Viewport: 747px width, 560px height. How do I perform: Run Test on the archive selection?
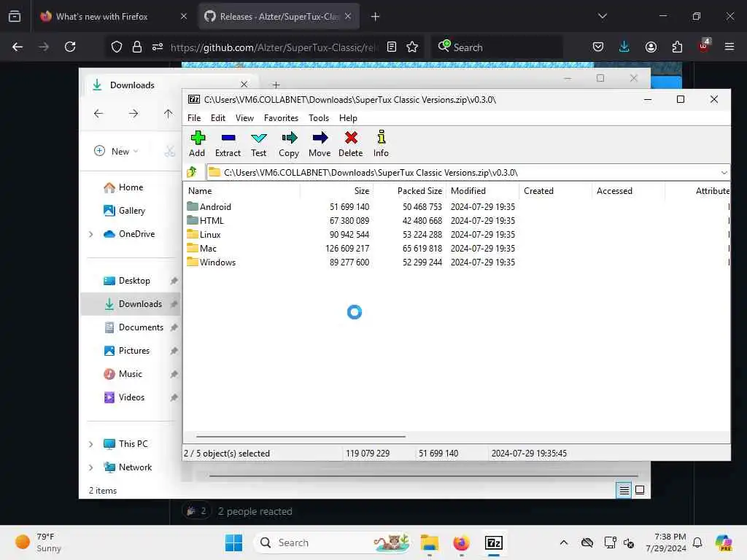pos(259,144)
